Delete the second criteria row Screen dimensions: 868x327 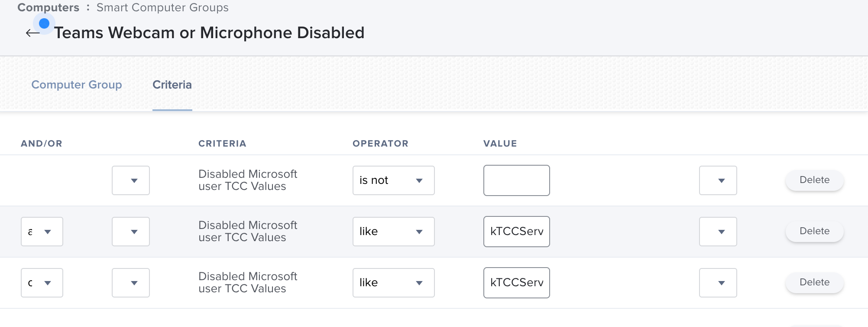pyautogui.click(x=814, y=231)
